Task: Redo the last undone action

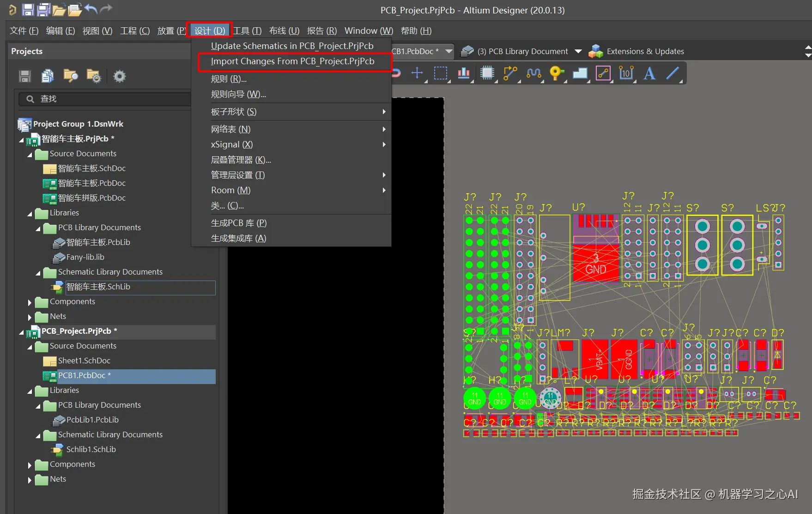Action: (107, 9)
